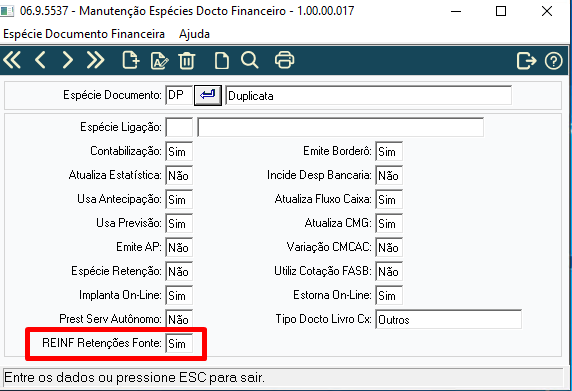572x391 pixels.
Task: Click the 'Espécie Documento:' label
Action: point(112,95)
